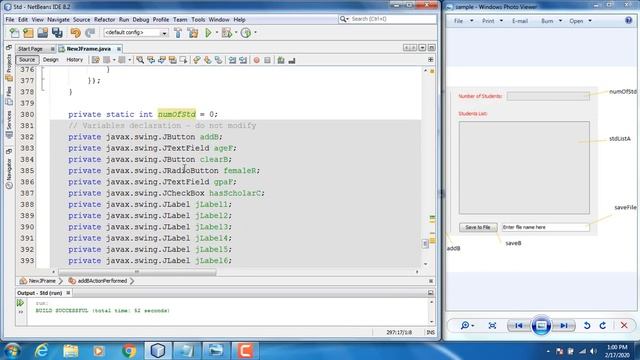Screen dimensions: 640x360
Task: Show next image in Photo Viewer
Action: (x=564, y=325)
